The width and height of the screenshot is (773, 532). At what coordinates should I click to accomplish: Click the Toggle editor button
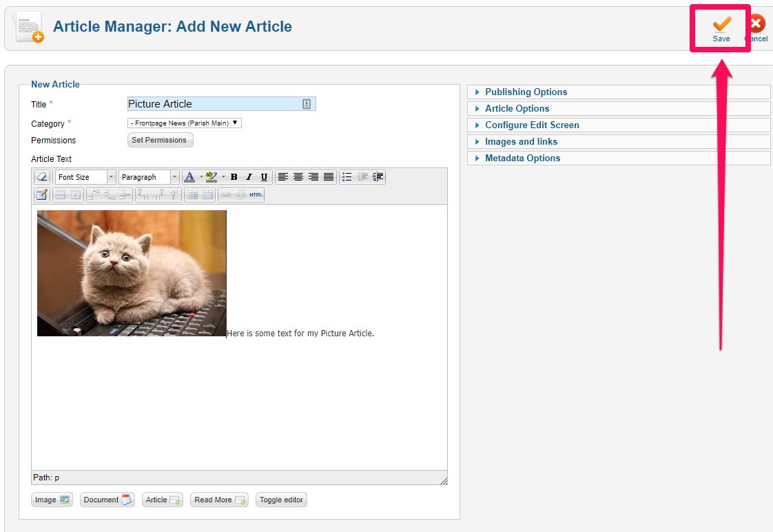tap(281, 500)
